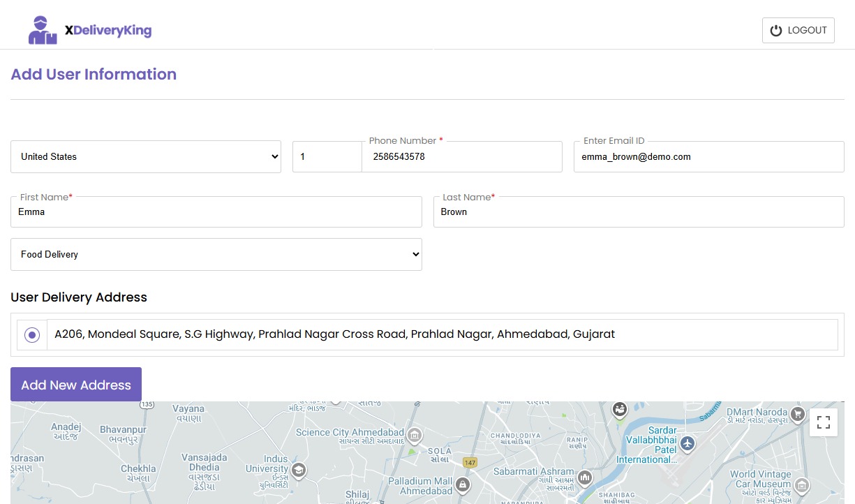Screen dimensions: 855x504
Task: Click the Phone Number input field
Action: coord(462,157)
